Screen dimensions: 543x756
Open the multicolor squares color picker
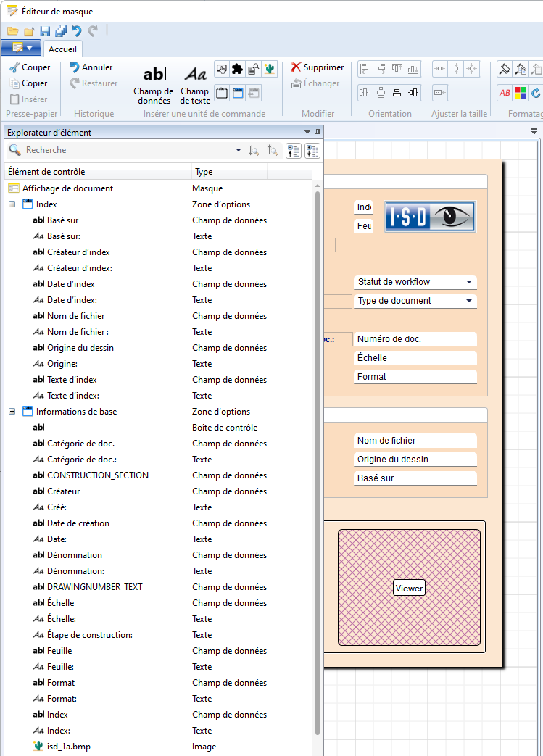click(521, 93)
